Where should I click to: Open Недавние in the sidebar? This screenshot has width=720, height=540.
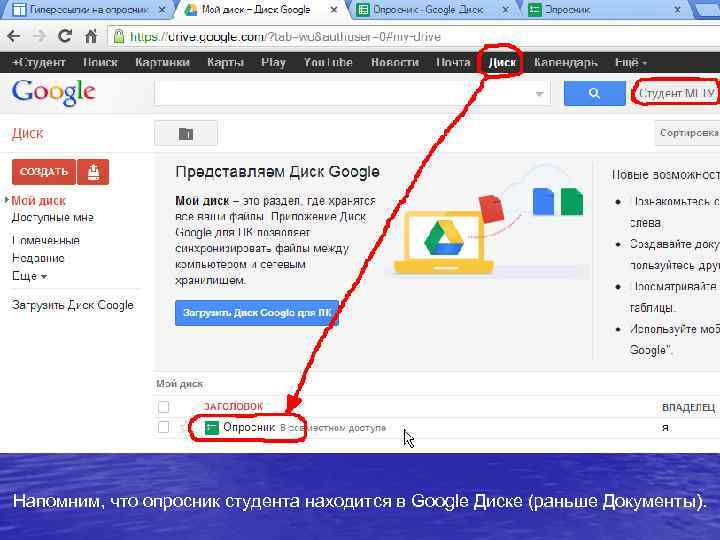coord(38,258)
